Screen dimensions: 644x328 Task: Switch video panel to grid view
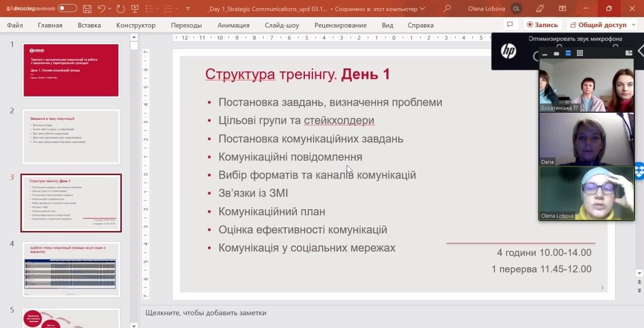(x=580, y=53)
